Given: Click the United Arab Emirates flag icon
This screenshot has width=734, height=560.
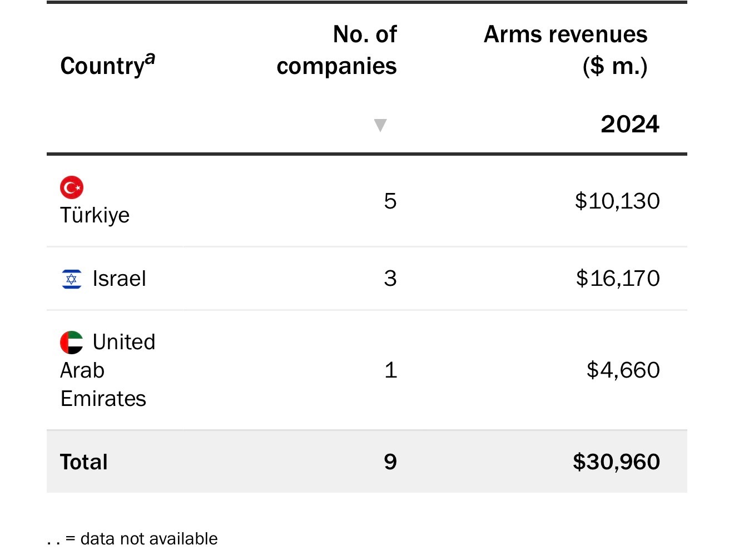Looking at the screenshot, I should (72, 343).
